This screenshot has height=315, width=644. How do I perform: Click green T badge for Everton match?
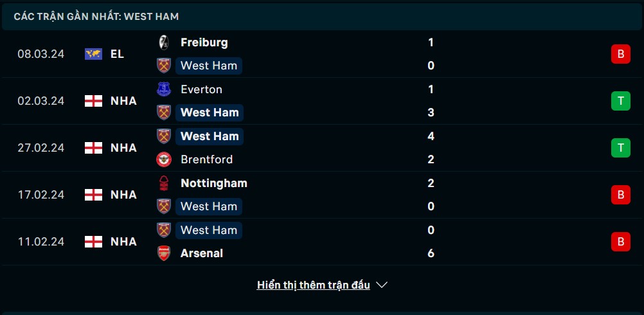[621, 101]
